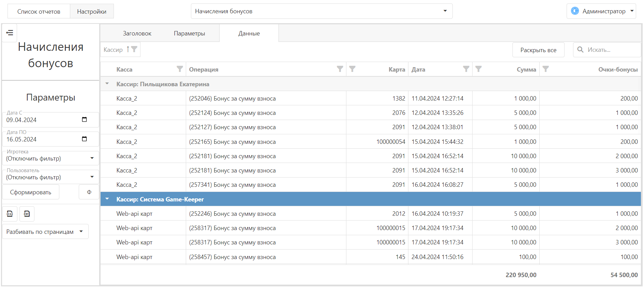Click the Ф button beside Сформировать

click(89, 192)
